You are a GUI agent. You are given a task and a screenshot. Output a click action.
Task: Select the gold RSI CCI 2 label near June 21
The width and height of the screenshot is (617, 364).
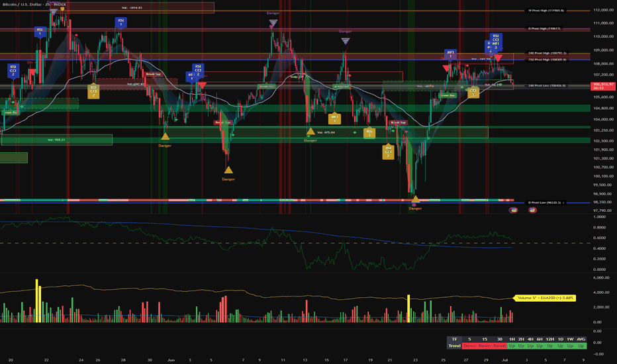(389, 152)
